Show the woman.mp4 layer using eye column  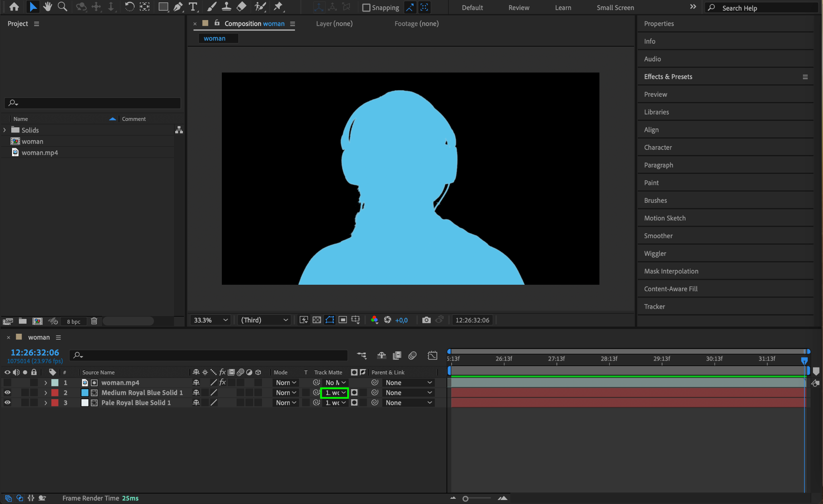(x=7, y=383)
